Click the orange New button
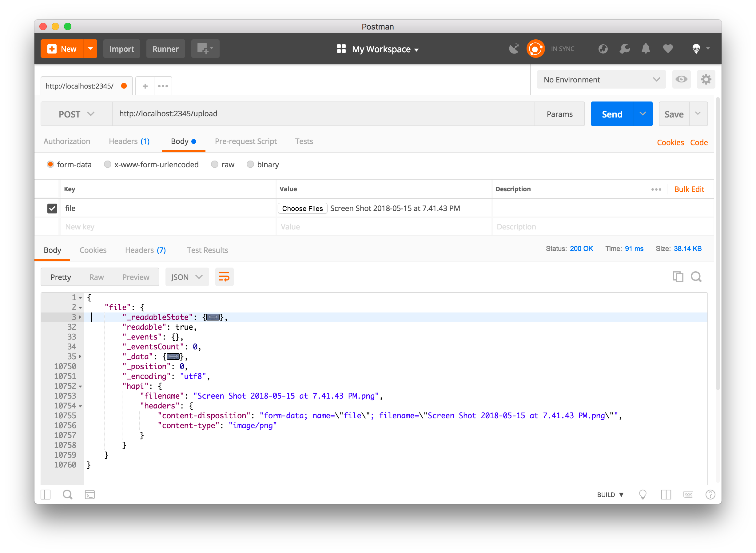This screenshot has height=553, width=756. pyautogui.click(x=62, y=49)
